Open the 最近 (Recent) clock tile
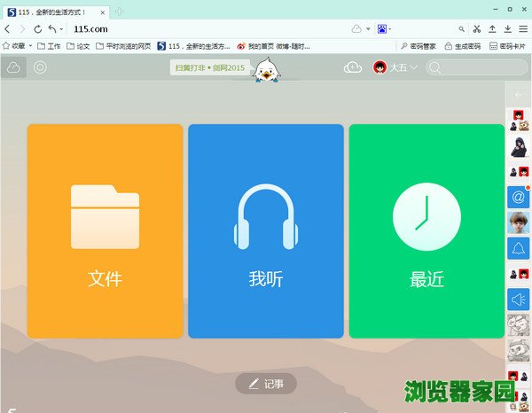This screenshot has height=413, width=532. point(426,230)
